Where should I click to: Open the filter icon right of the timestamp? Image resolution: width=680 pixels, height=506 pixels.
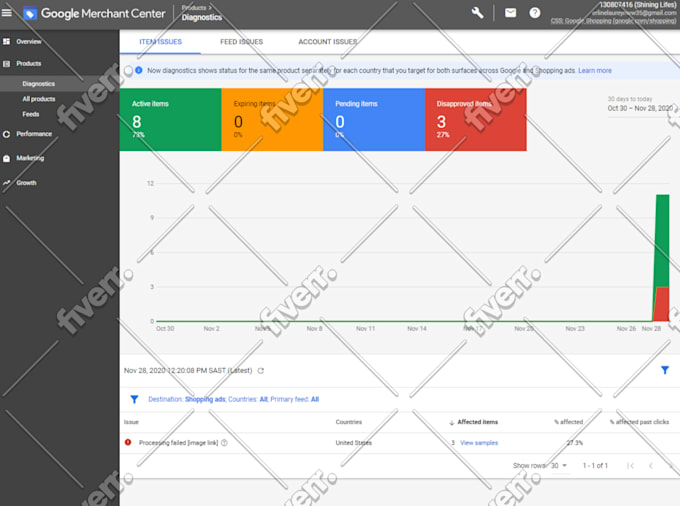point(665,370)
